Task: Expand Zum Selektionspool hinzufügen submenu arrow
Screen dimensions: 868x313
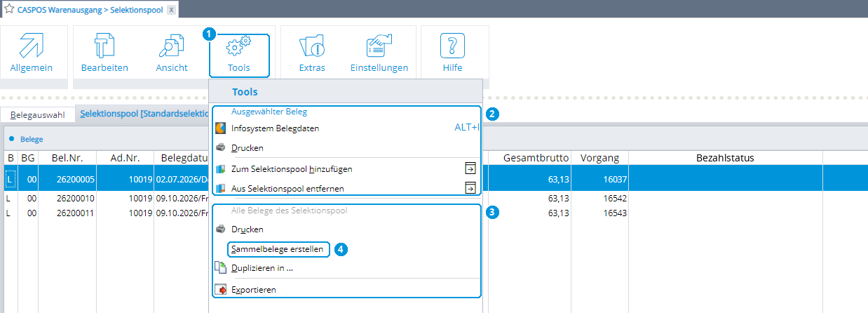Action: pyautogui.click(x=470, y=168)
